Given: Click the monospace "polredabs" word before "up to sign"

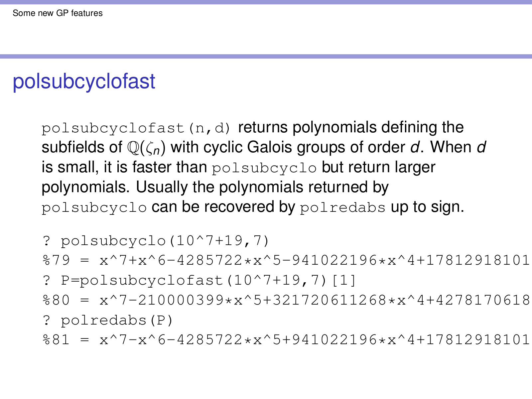Looking at the screenshot, I should pyautogui.click(x=342, y=208).
